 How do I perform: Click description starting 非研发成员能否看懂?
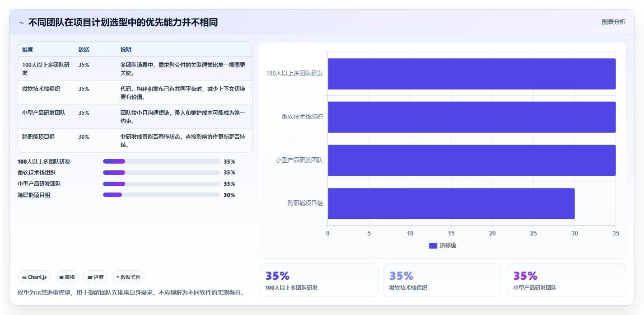183,141
